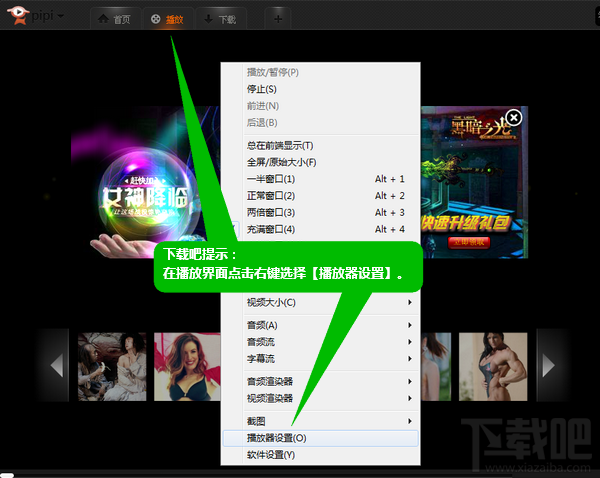Enable 总在前端显示(T) option

pyautogui.click(x=320, y=146)
